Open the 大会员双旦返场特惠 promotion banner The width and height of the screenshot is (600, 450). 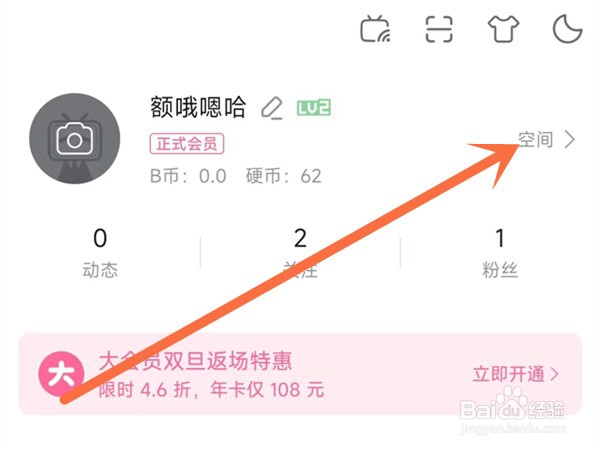click(300, 374)
